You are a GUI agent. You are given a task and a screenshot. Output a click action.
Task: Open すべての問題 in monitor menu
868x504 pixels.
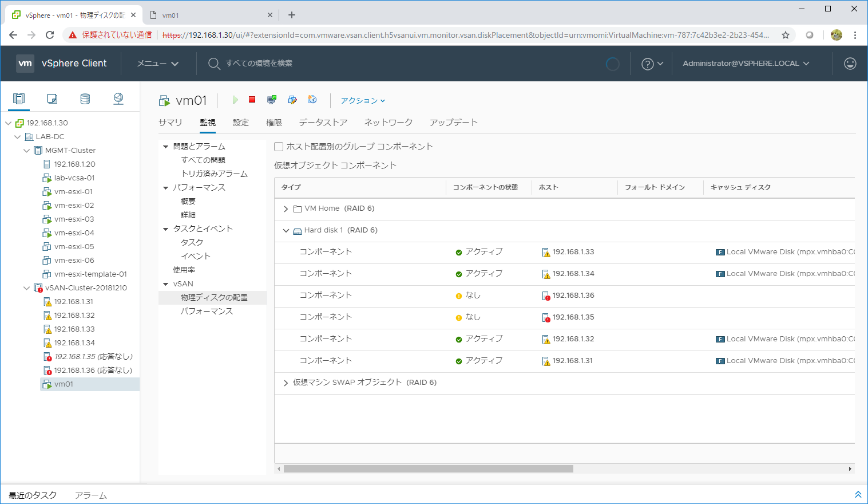point(203,160)
